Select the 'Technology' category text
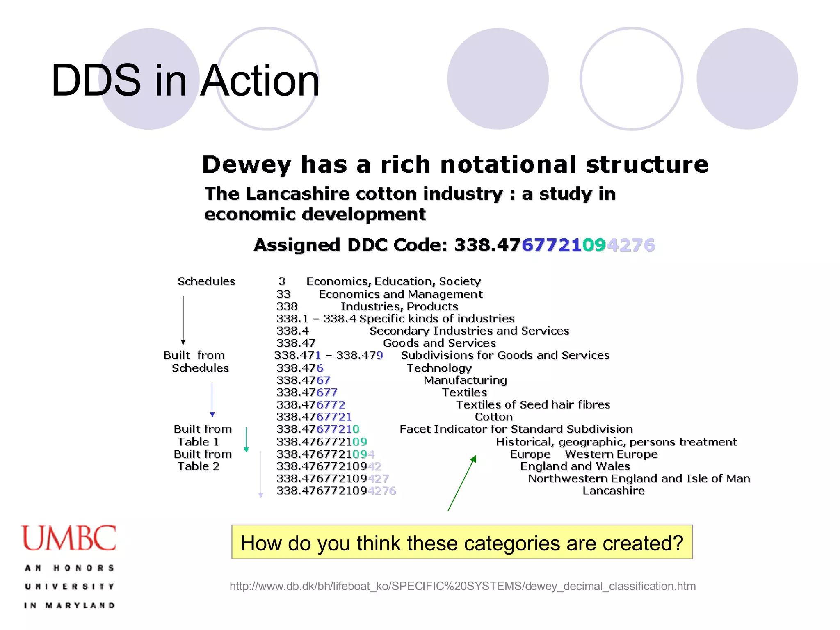840x630 pixels. click(x=439, y=368)
